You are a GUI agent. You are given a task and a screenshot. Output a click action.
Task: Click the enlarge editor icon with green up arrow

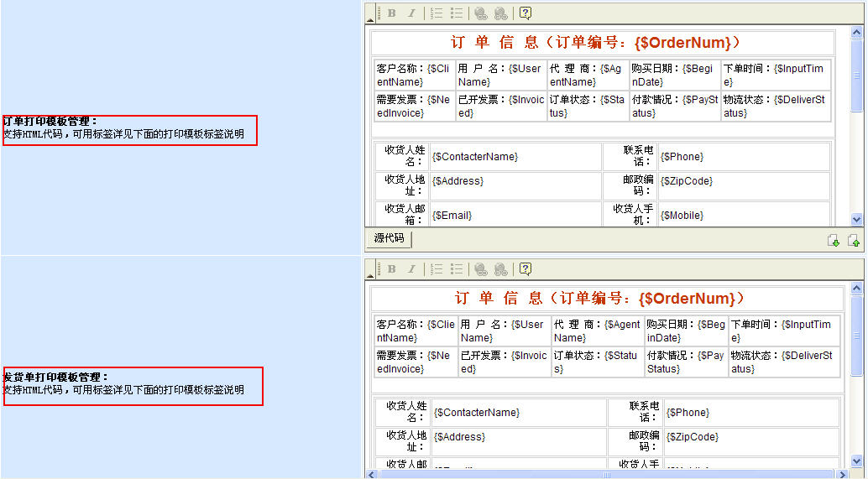tap(854, 241)
